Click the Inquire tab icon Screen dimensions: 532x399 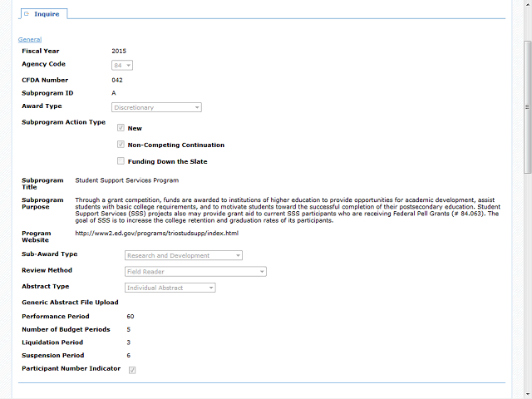27,14
